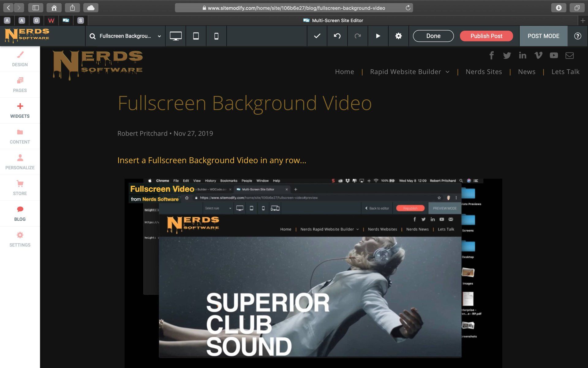Click the Safari address bar
The width and height of the screenshot is (588, 368).
click(293, 8)
